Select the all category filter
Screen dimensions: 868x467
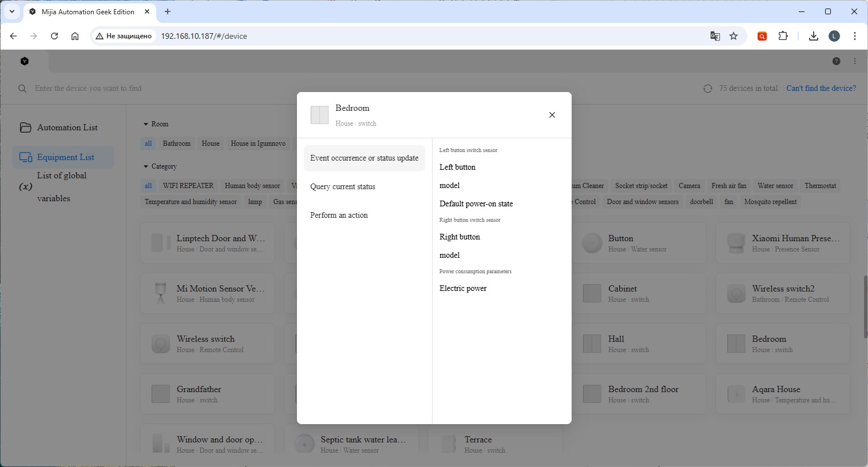point(148,186)
